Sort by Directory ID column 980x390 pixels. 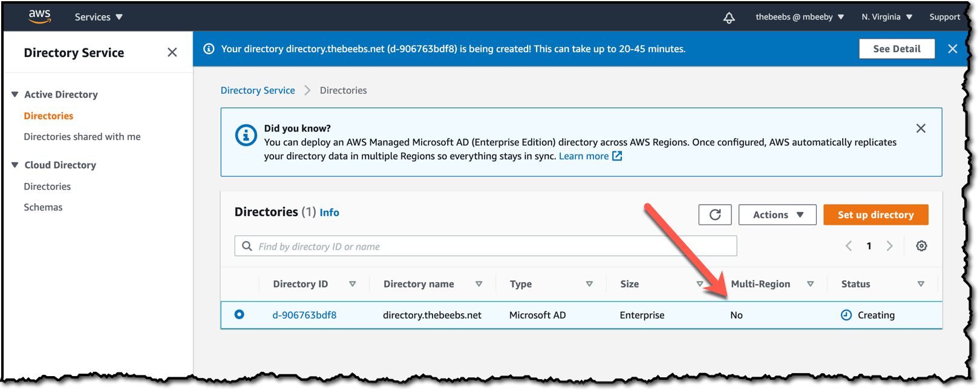click(x=353, y=284)
